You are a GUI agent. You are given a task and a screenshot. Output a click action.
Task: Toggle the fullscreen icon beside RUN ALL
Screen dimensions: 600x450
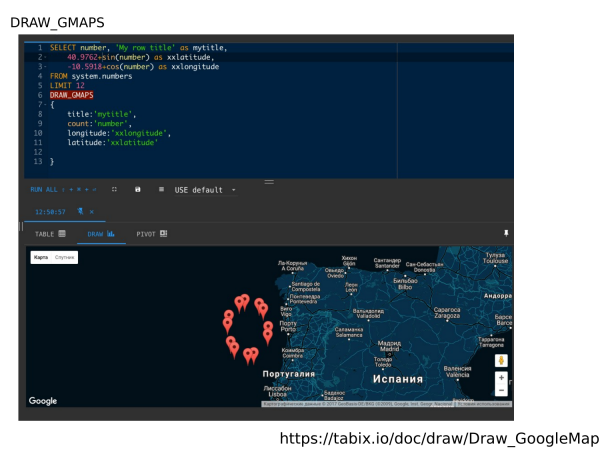tap(114, 189)
